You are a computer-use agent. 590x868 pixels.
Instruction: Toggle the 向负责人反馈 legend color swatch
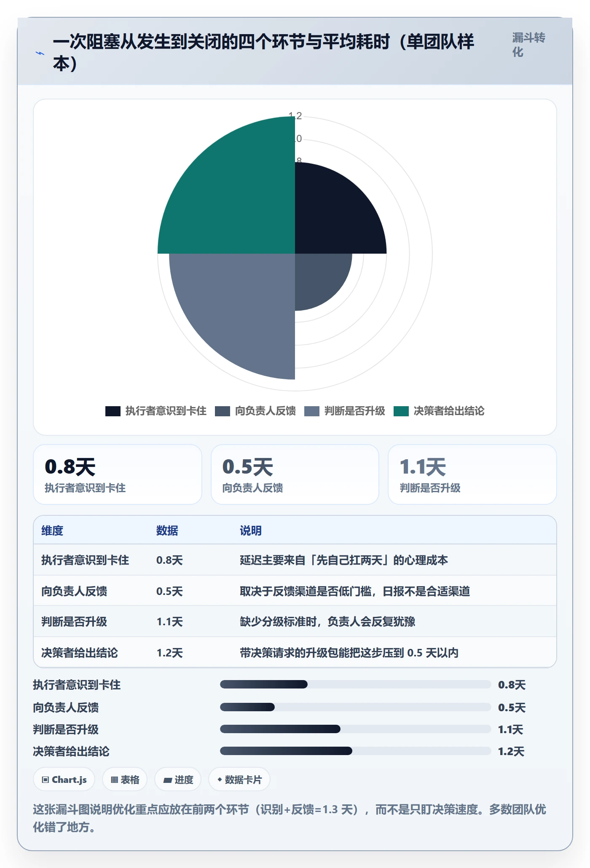click(x=223, y=411)
